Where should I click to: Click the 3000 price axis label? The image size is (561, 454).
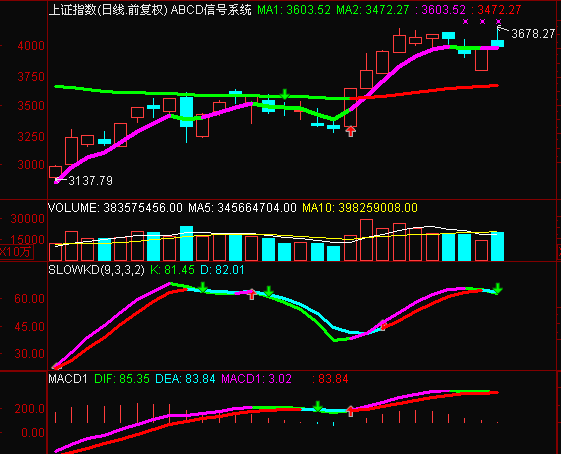31,165
